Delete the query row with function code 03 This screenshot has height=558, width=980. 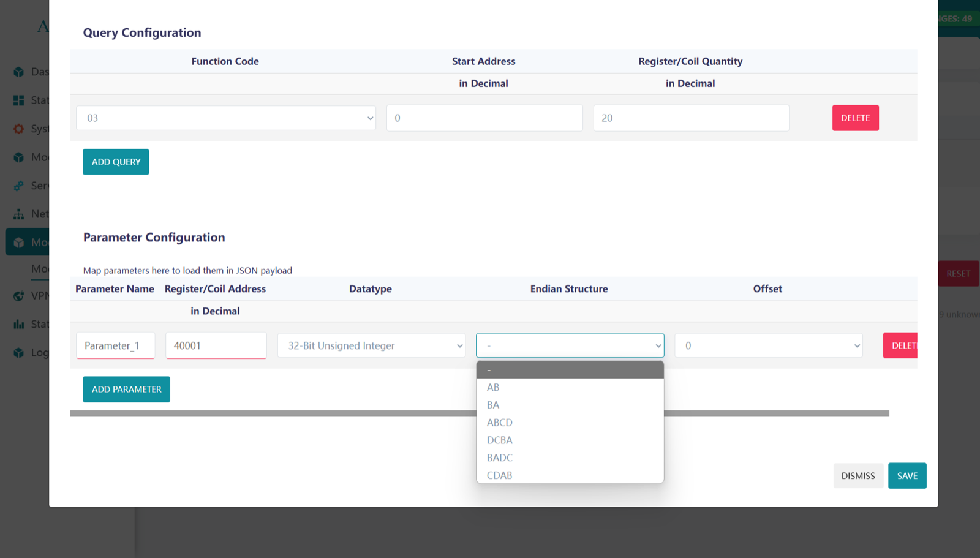click(856, 118)
